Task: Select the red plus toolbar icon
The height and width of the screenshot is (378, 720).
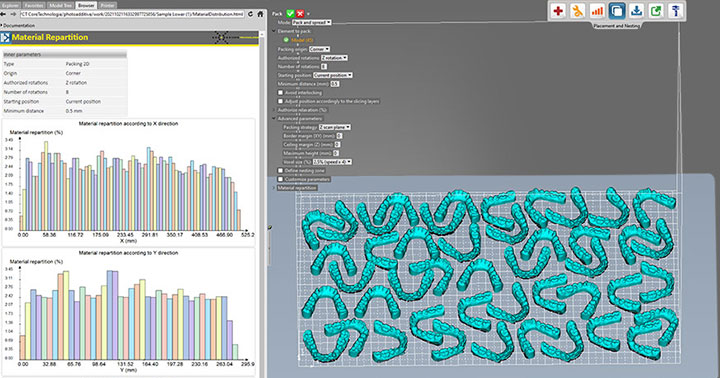Action: [558, 11]
